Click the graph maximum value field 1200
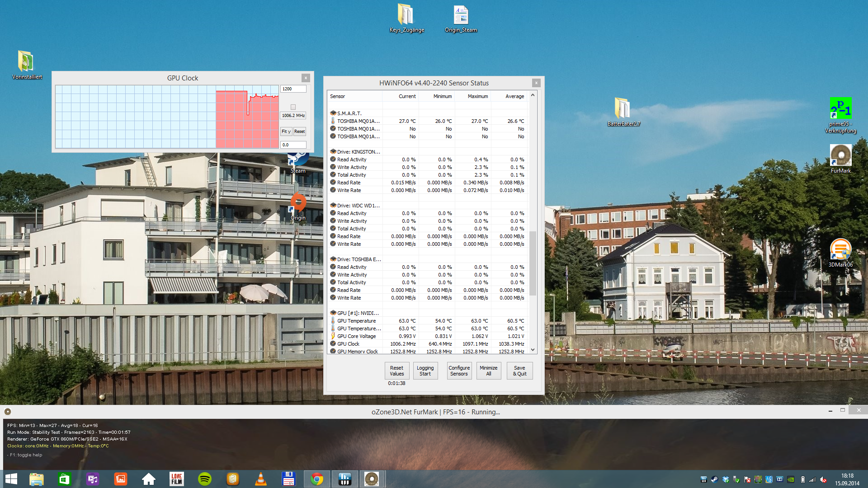Viewport: 868px width, 488px height. click(x=293, y=89)
